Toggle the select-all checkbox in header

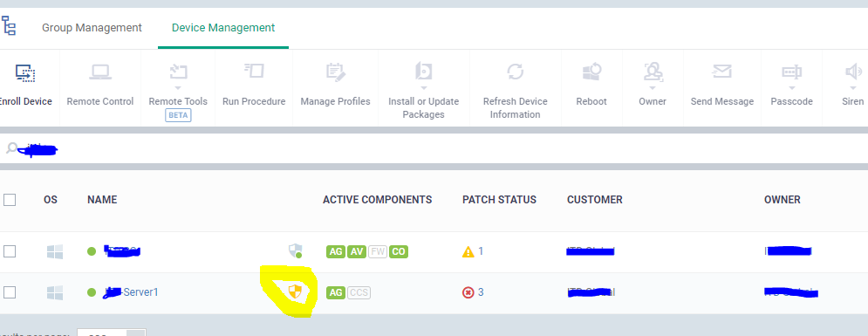(10, 200)
